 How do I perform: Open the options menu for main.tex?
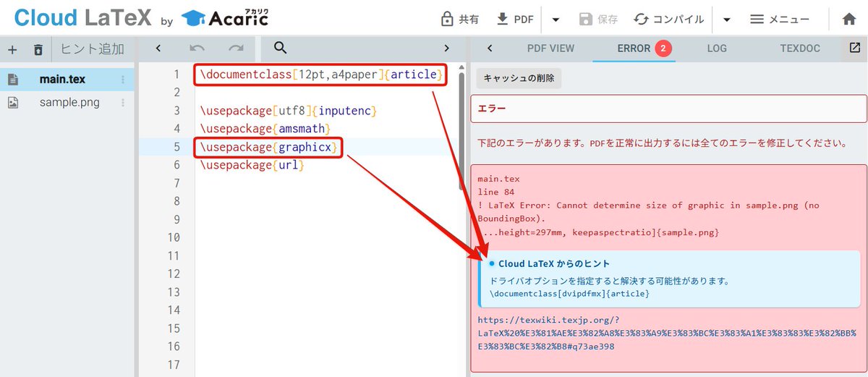[x=122, y=80]
